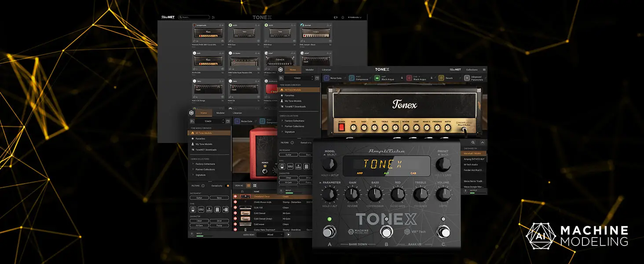Viewport: 644px width, 264px height.
Task: Select stomp pedal type filter in left window
Action: [x=194, y=210]
